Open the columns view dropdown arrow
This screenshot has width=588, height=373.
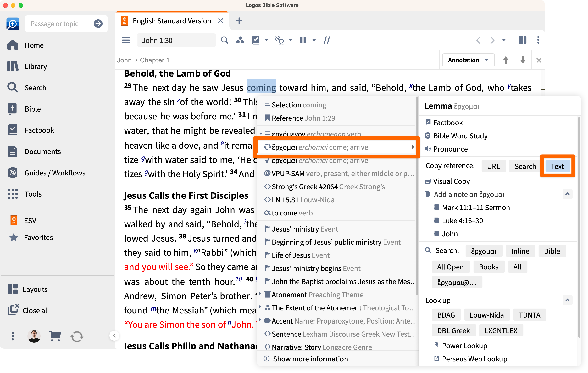pos(314,40)
